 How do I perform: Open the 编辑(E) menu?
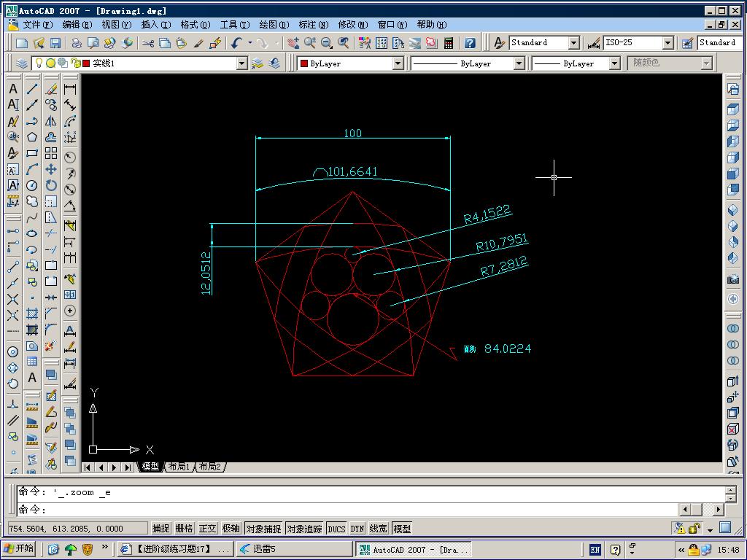point(77,25)
